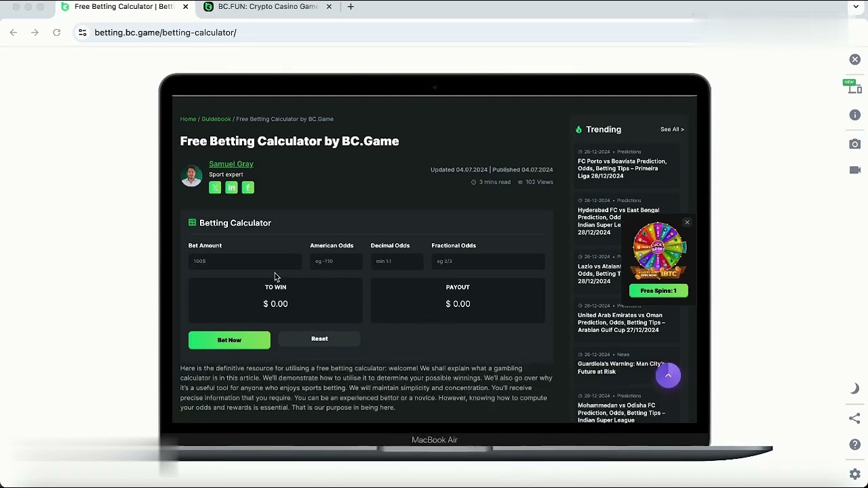
Task: Reset the betting calculator
Action: (x=319, y=339)
